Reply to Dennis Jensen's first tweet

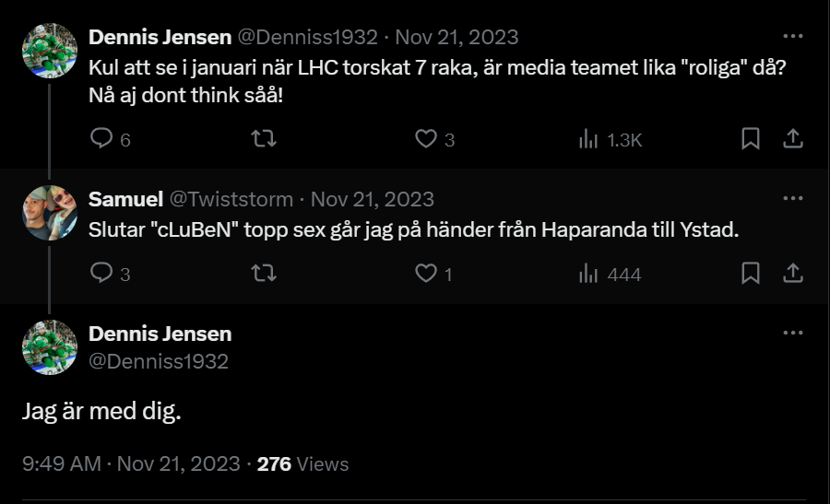[101, 139]
